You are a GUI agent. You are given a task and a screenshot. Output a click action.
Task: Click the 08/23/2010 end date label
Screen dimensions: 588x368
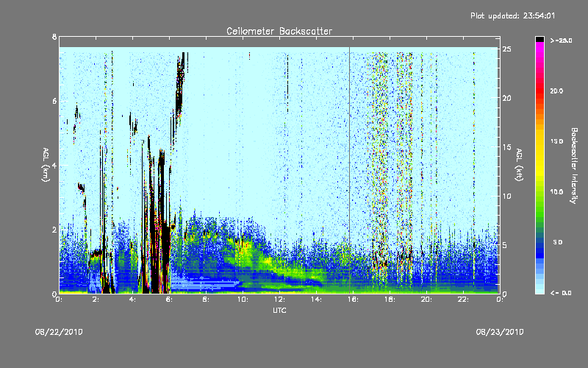tap(500, 332)
